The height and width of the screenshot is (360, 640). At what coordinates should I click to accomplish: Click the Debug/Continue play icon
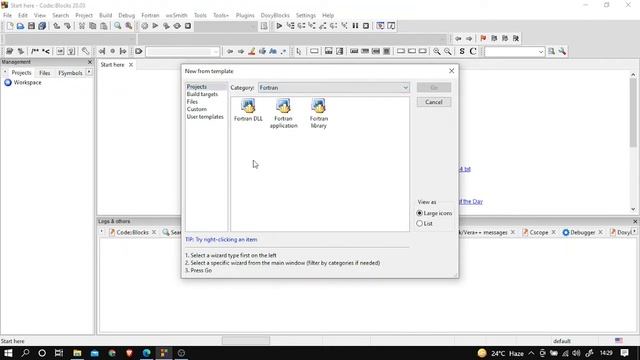(x=279, y=26)
